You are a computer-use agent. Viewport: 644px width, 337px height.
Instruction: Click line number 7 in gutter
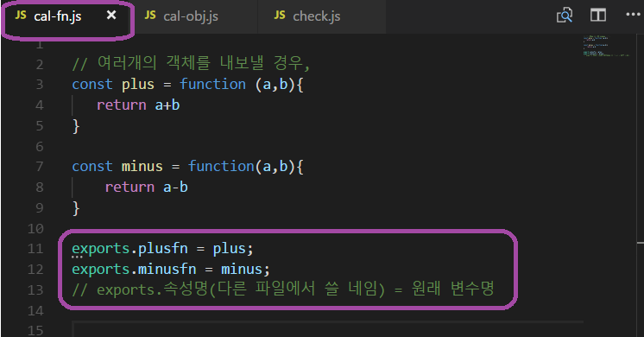click(x=40, y=167)
